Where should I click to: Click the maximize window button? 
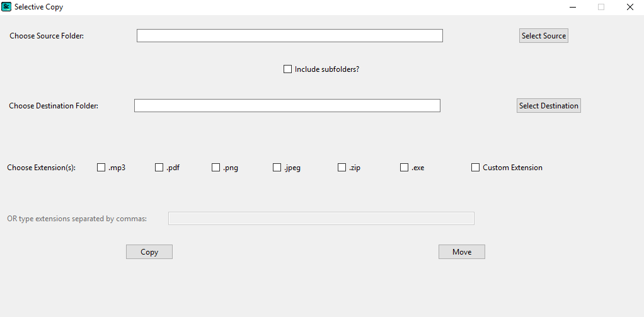coord(601,7)
